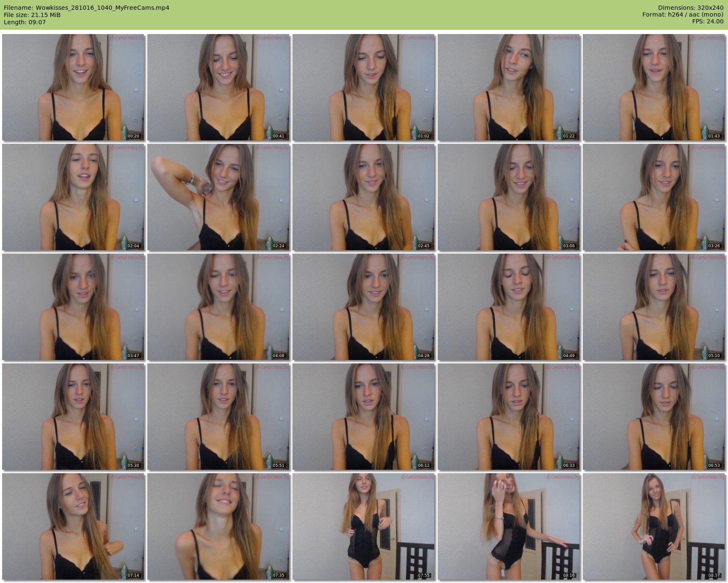Screen dimensions: 728x583
Task: Open the 05:51 thumbnail
Action: click(x=218, y=417)
